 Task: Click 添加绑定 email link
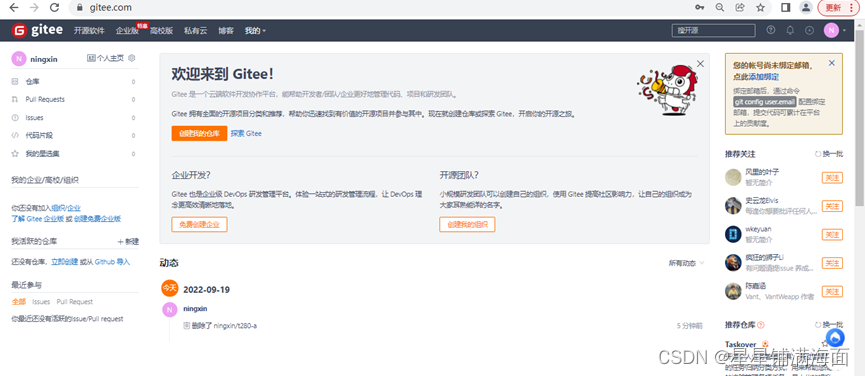pyautogui.click(x=764, y=77)
